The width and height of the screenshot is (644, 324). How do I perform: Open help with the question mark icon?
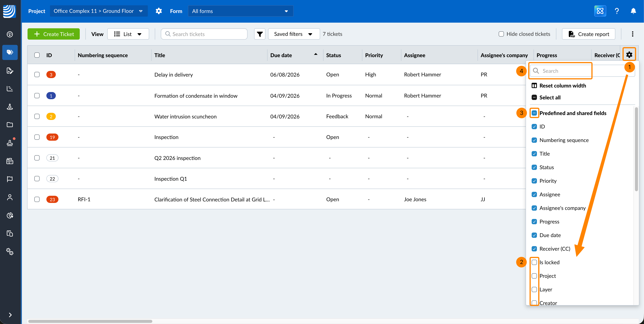(x=617, y=11)
